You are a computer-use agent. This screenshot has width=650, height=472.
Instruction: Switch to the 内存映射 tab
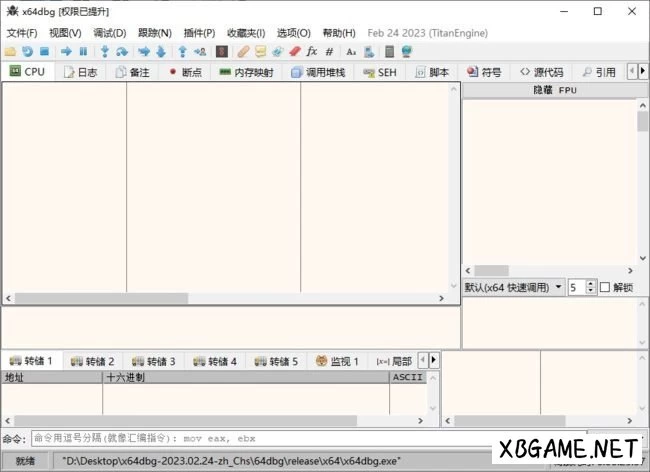click(246, 72)
